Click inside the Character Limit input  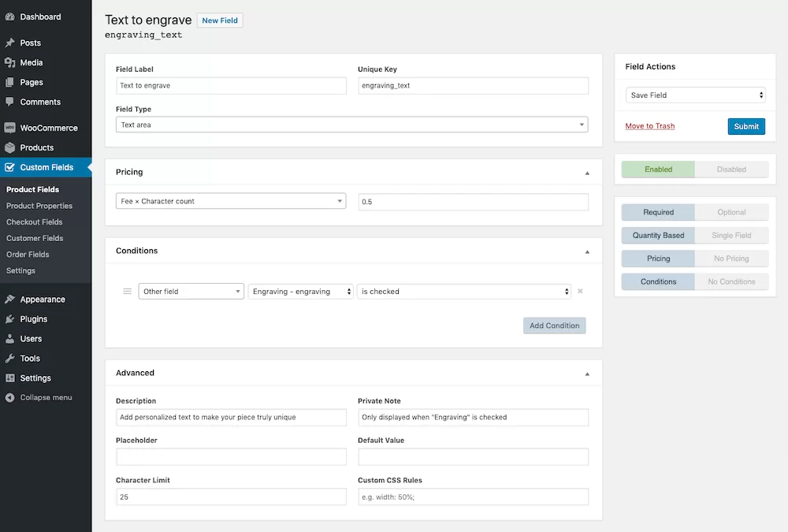coord(230,497)
